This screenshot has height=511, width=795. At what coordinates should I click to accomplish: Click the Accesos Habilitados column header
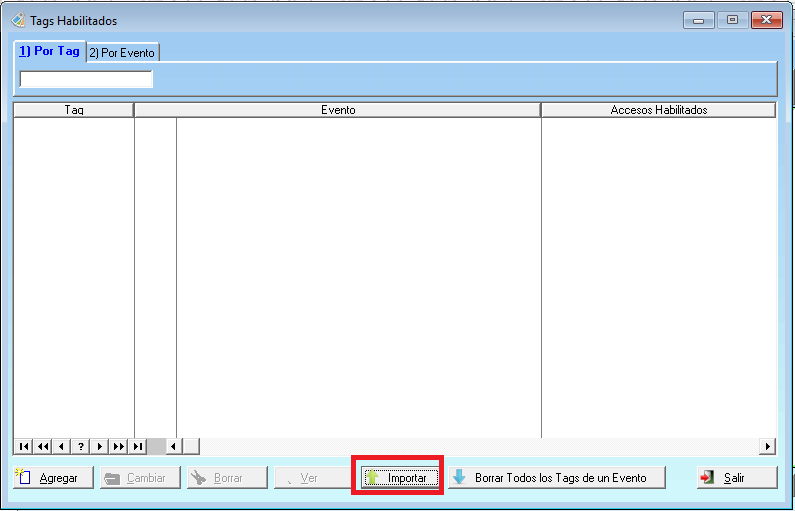[x=658, y=110]
